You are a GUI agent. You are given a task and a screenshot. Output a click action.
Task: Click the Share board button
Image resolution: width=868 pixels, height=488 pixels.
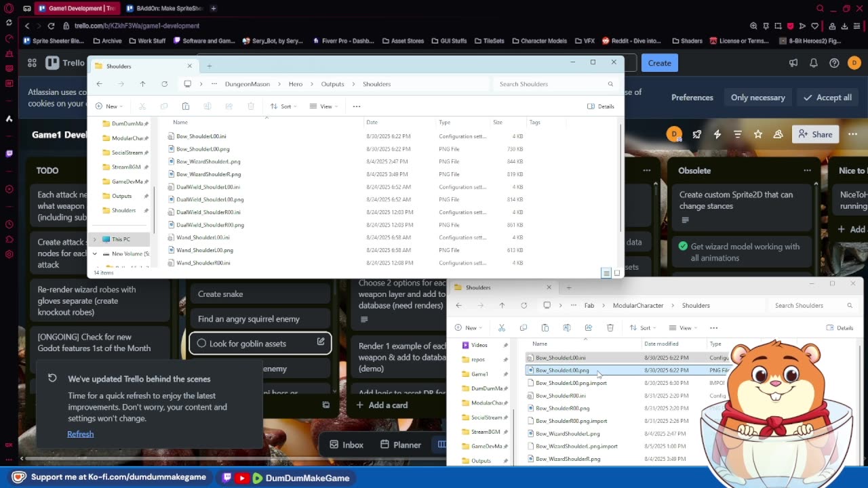pyautogui.click(x=815, y=134)
